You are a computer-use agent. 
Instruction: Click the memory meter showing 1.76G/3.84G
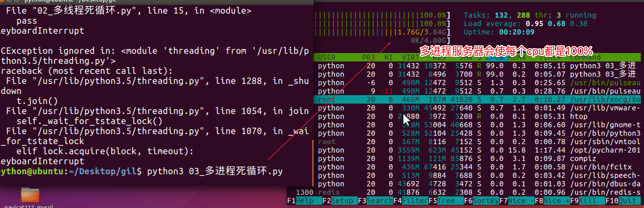pyautogui.click(x=382, y=32)
